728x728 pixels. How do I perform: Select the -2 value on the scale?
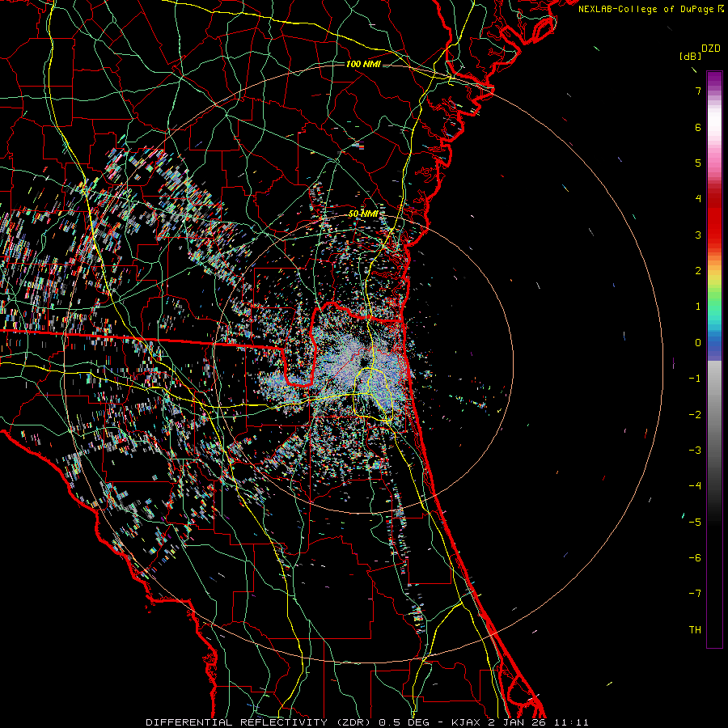[x=695, y=415]
